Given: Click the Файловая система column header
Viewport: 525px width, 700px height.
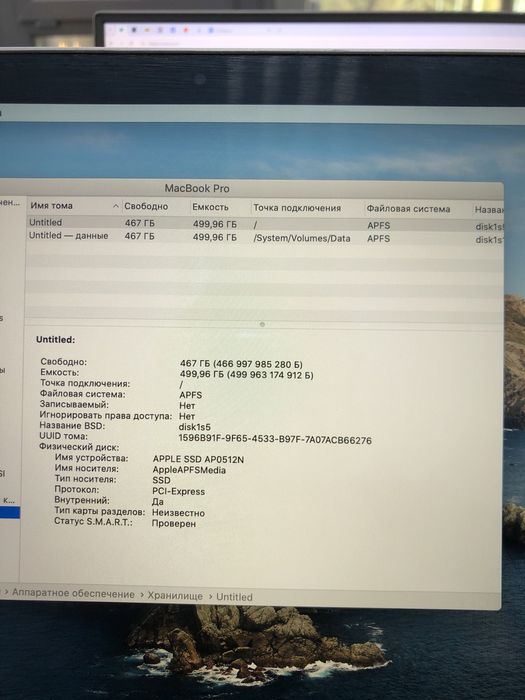Looking at the screenshot, I should pyautogui.click(x=408, y=209).
